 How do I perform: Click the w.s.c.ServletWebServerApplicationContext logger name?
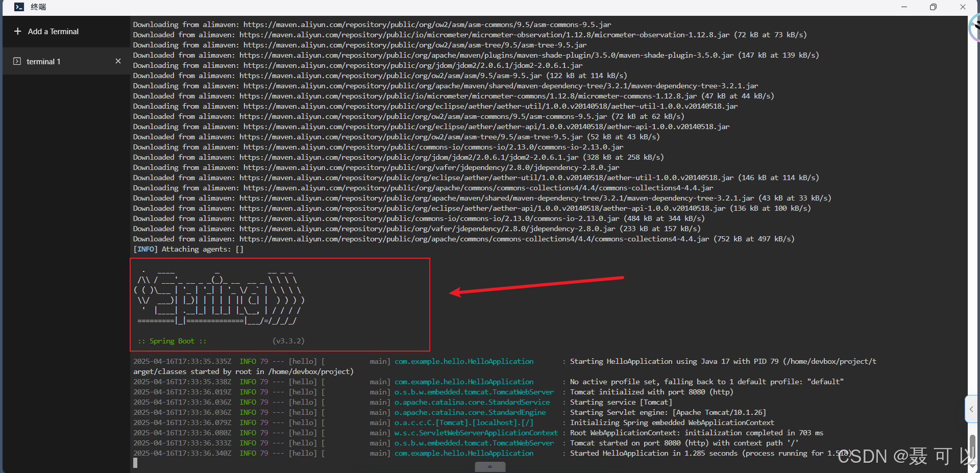476,433
